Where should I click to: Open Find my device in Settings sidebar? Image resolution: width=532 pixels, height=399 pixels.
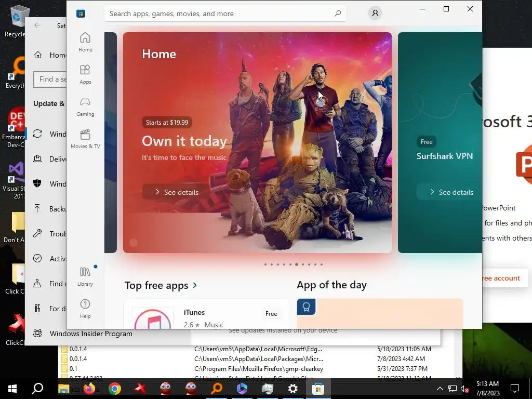point(46,284)
